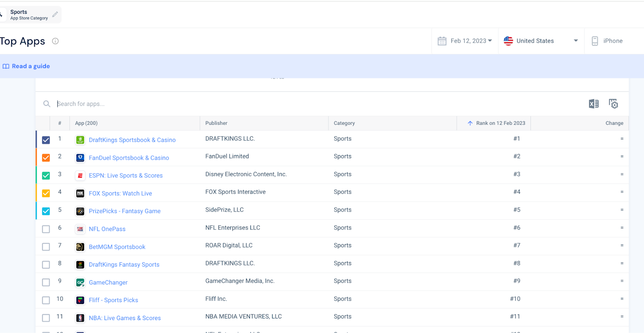The width and height of the screenshot is (644, 333).
Task: Check the GameChanger row checkbox
Action: tap(46, 283)
